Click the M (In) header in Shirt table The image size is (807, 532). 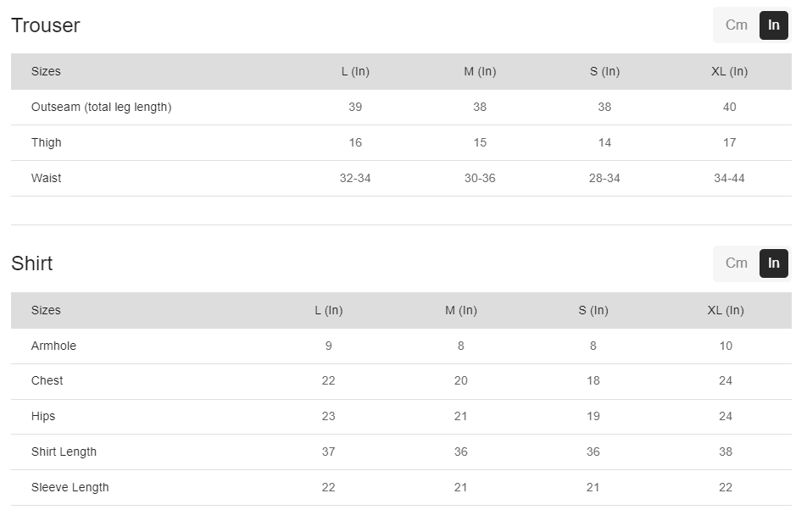[461, 311]
